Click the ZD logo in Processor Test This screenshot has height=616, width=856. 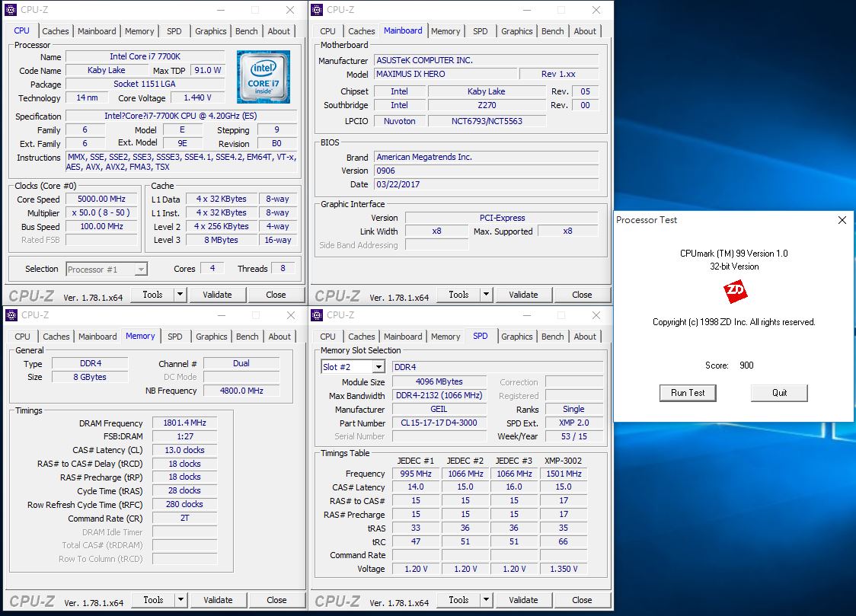click(x=735, y=292)
